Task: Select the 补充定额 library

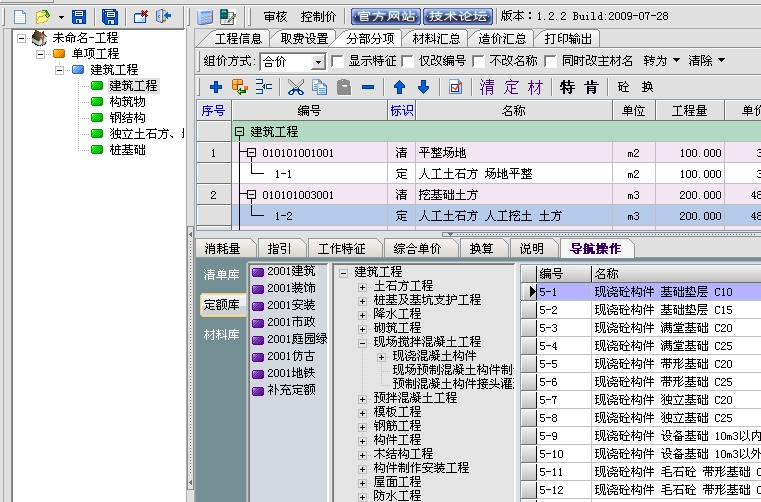Action: 284,390
